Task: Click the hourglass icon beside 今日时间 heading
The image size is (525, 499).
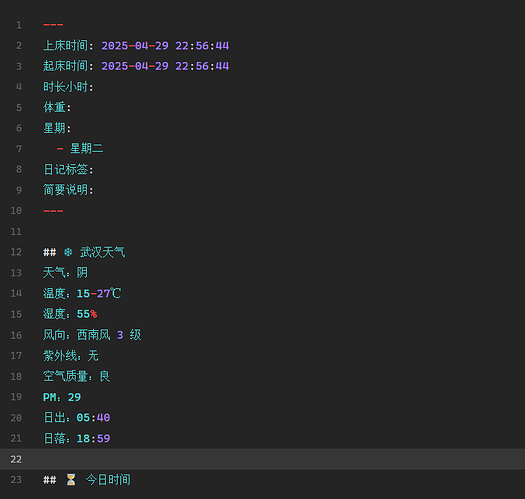Action: pyautogui.click(x=71, y=480)
